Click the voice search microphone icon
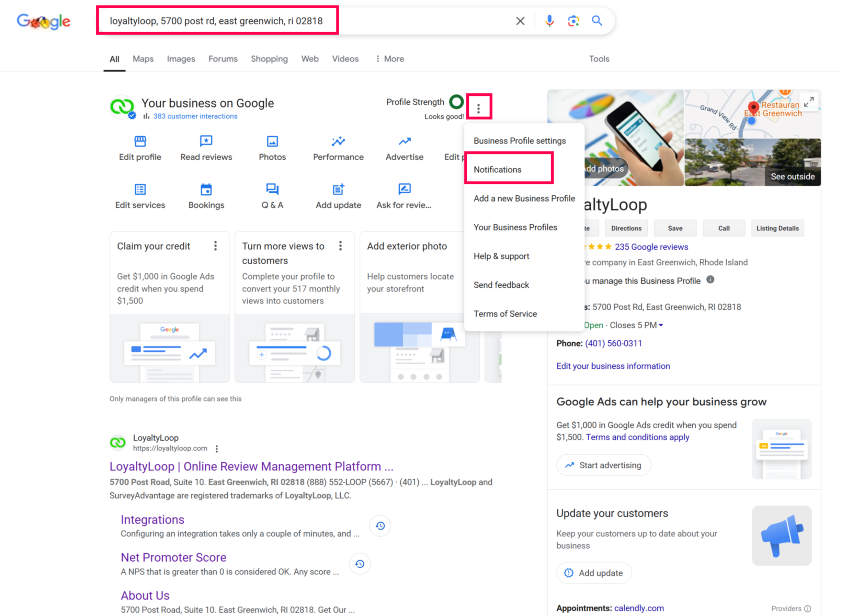 coord(549,21)
